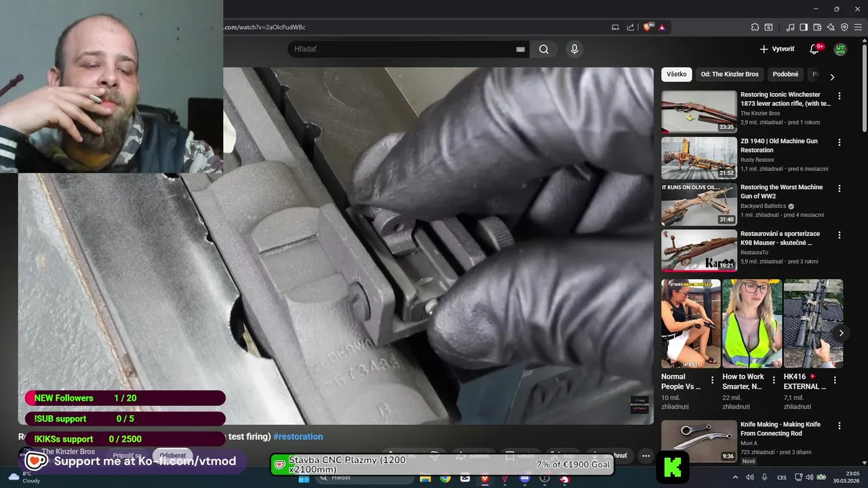
Task: Click the Brave VPN shield icon
Action: tap(844, 27)
